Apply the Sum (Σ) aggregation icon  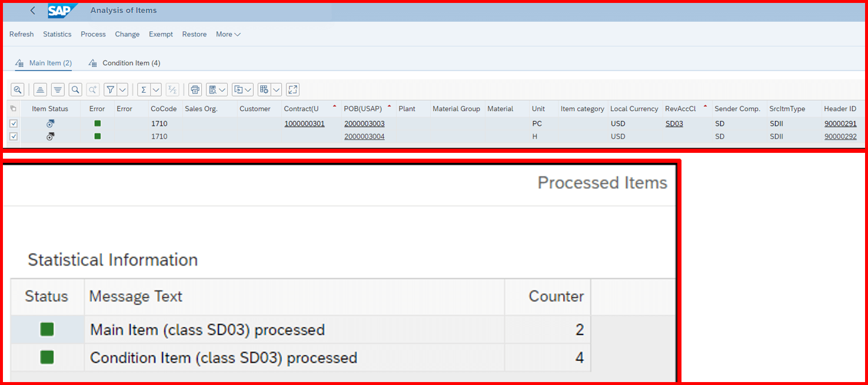click(145, 89)
